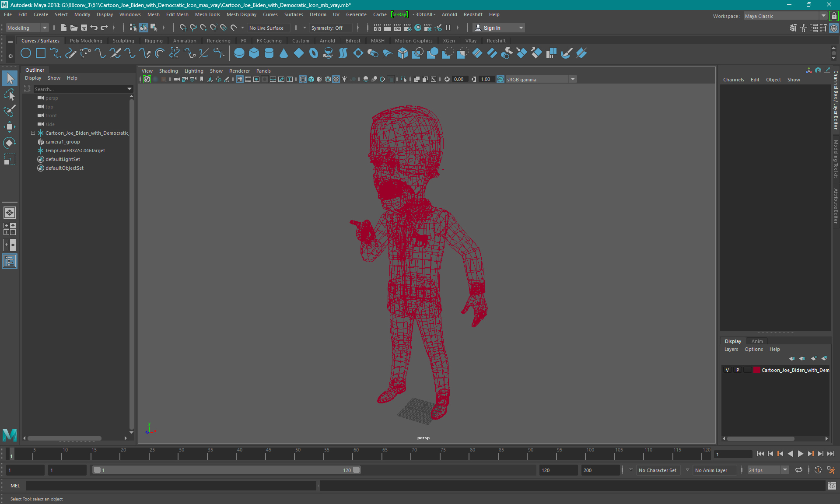The width and height of the screenshot is (840, 504).
Task: Select the NURBS circle shelf icon
Action: 26,53
